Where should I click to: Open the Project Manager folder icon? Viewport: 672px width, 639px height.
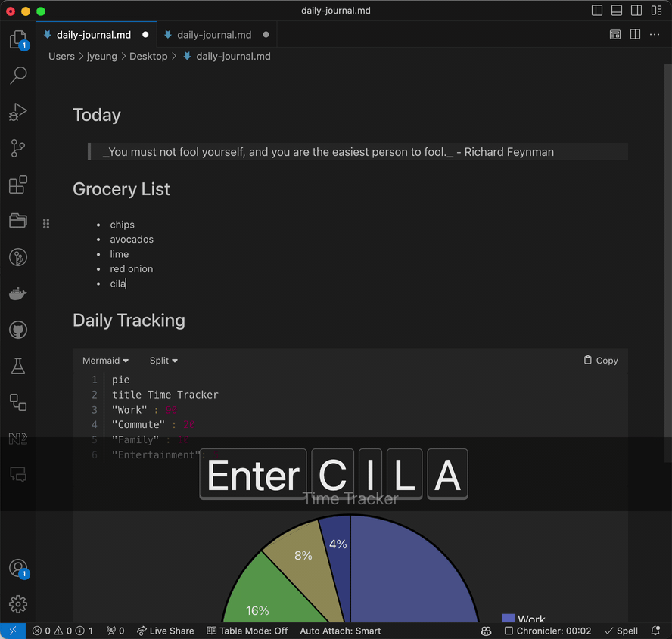point(18,221)
